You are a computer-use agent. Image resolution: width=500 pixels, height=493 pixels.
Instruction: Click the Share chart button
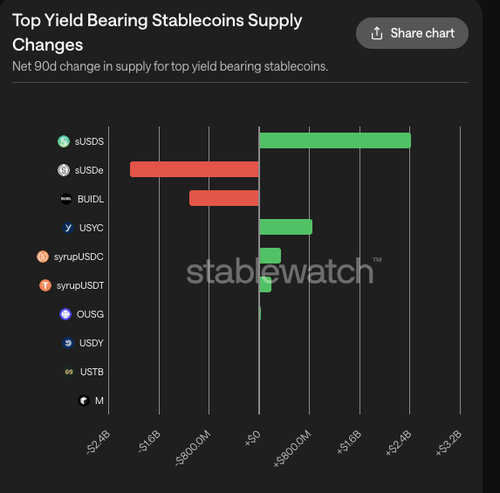click(x=412, y=33)
